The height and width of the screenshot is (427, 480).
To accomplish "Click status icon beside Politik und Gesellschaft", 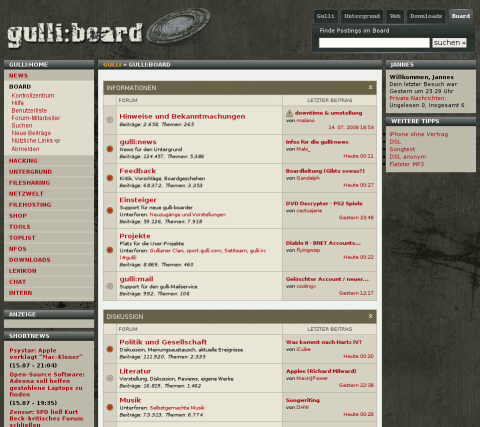I will coord(110,349).
